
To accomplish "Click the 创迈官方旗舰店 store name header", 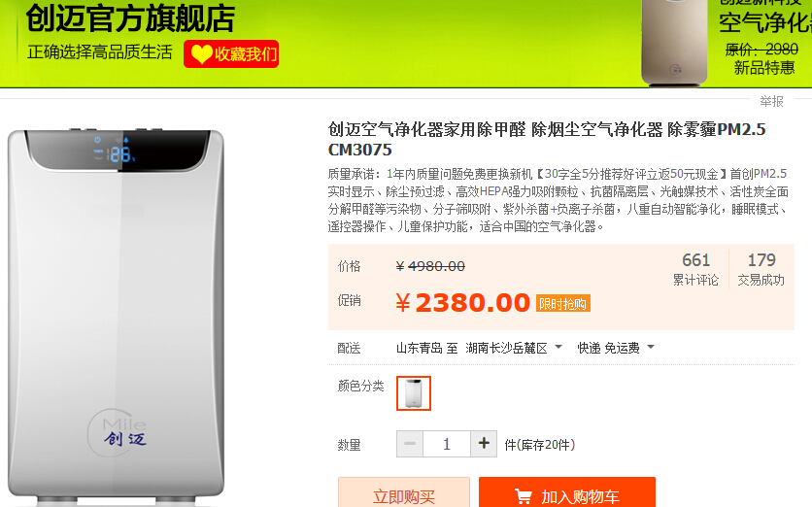I will [x=130, y=18].
